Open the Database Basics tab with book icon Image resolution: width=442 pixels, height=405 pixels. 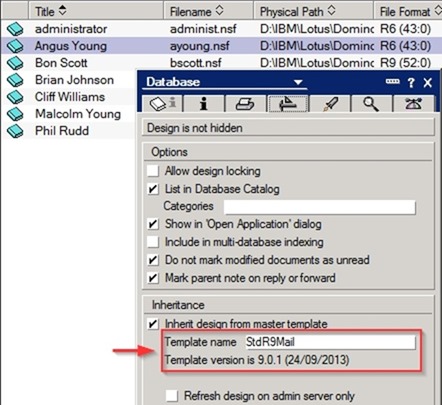(x=162, y=104)
